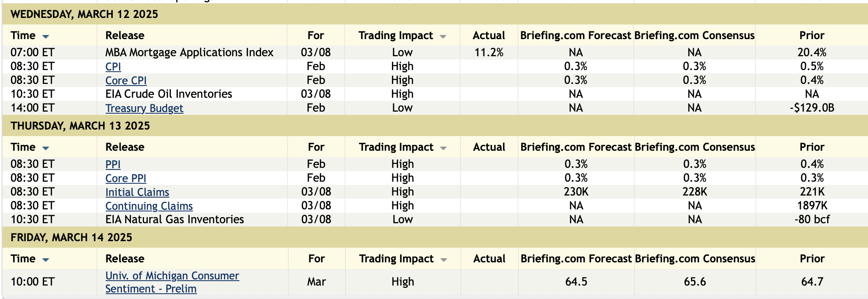This screenshot has width=868, height=299.
Task: Click the Trading Impact sort arrow under Wednesday
Action: pyautogui.click(x=443, y=37)
